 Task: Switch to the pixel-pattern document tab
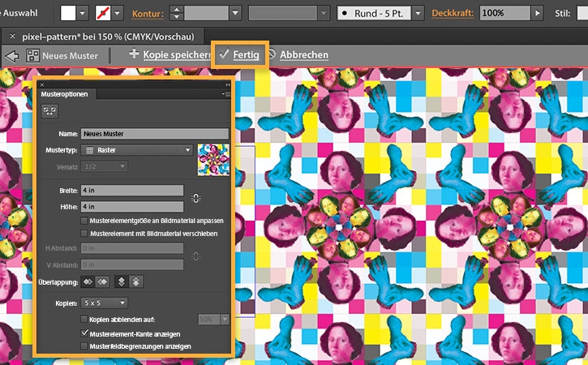tap(108, 36)
